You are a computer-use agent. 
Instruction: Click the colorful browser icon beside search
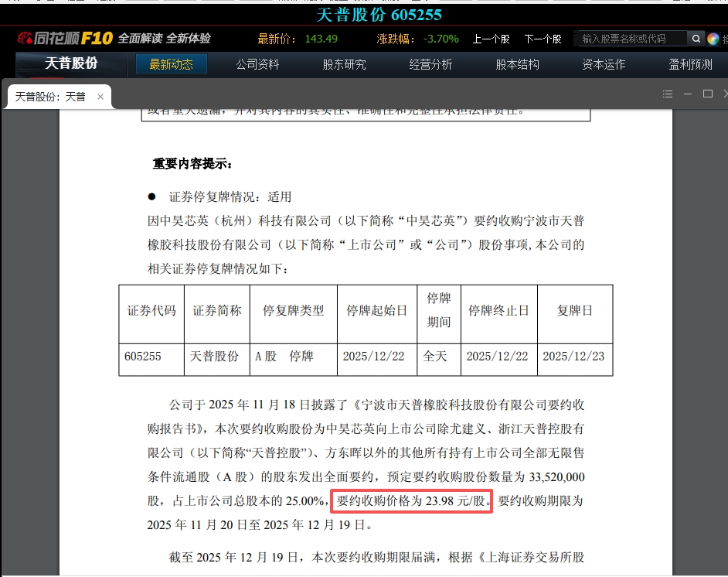point(713,39)
